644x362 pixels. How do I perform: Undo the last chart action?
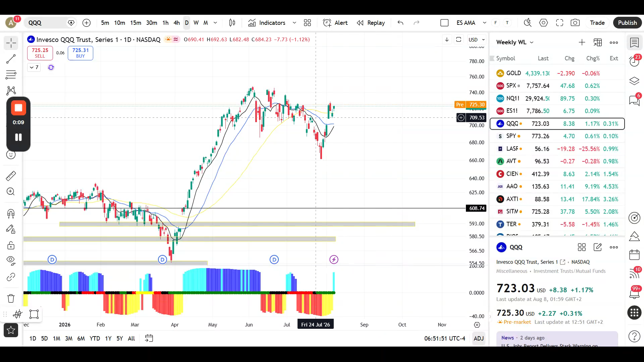[400, 23]
